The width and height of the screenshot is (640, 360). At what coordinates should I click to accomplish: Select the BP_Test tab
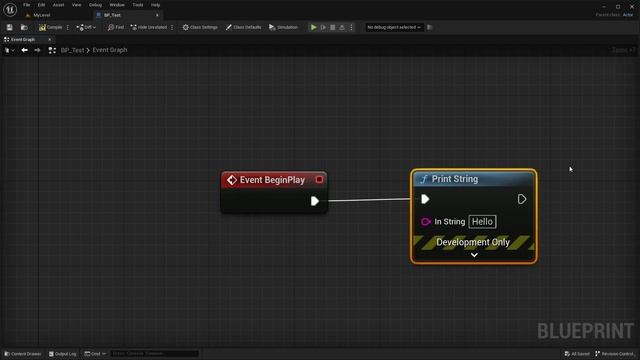(x=112, y=15)
